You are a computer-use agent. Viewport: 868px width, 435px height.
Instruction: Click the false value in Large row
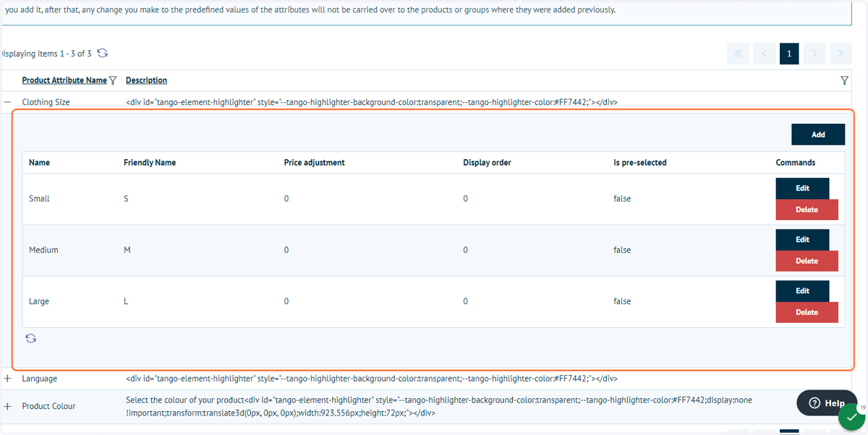pos(622,302)
